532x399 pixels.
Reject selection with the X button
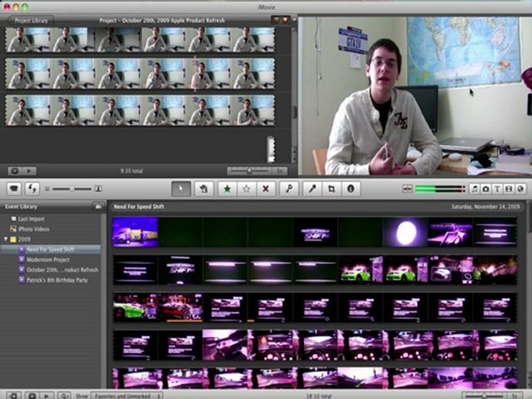click(265, 188)
